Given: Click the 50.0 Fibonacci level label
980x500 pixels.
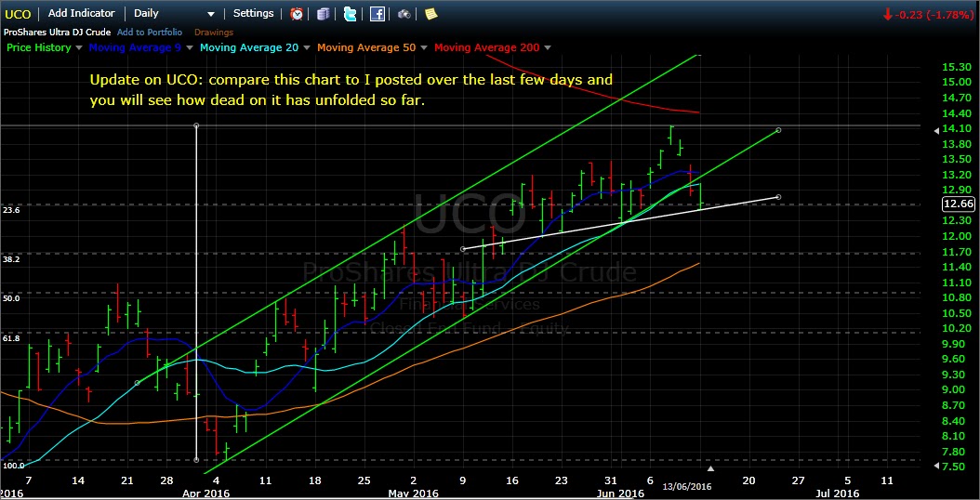Looking at the screenshot, I should click(11, 298).
